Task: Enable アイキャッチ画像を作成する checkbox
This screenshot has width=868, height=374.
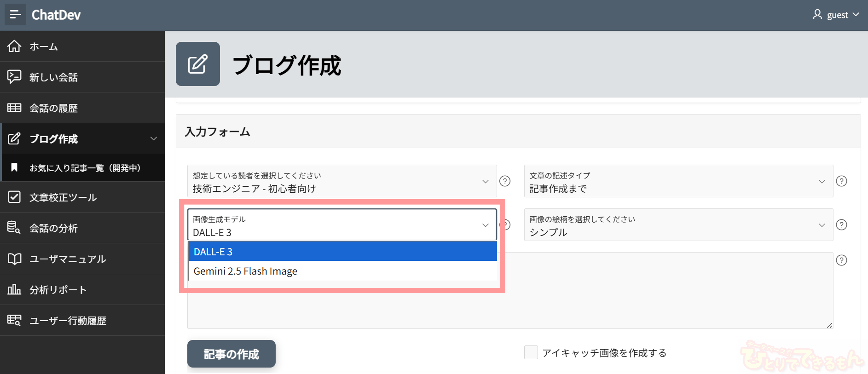Action: 531,353
